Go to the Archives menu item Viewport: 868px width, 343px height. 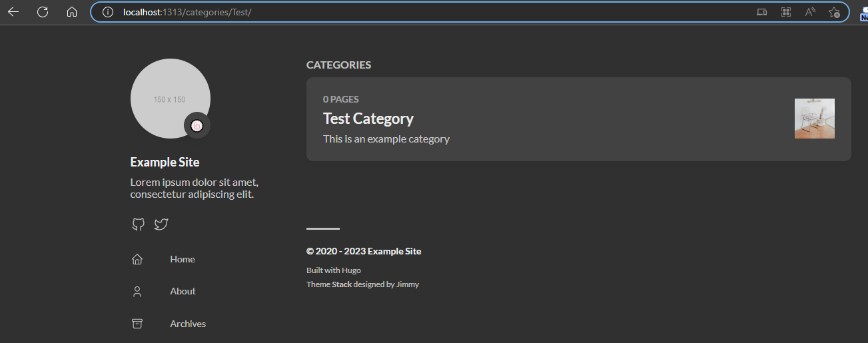[x=188, y=324]
